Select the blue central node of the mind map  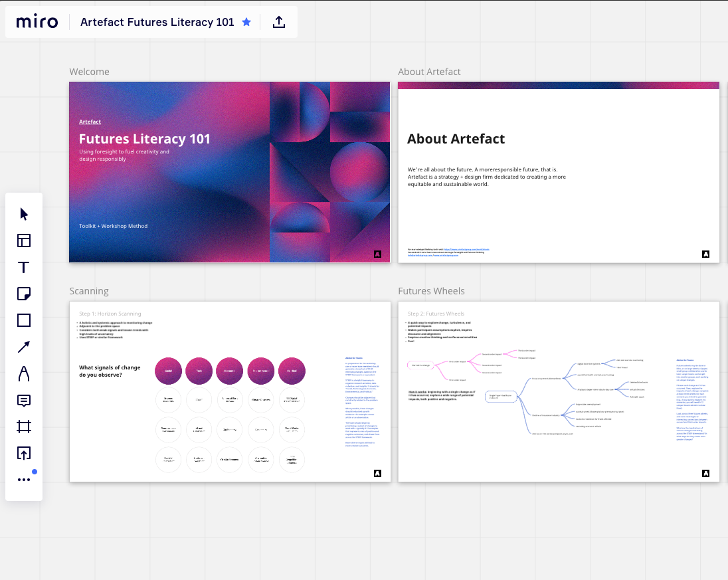pos(501,397)
